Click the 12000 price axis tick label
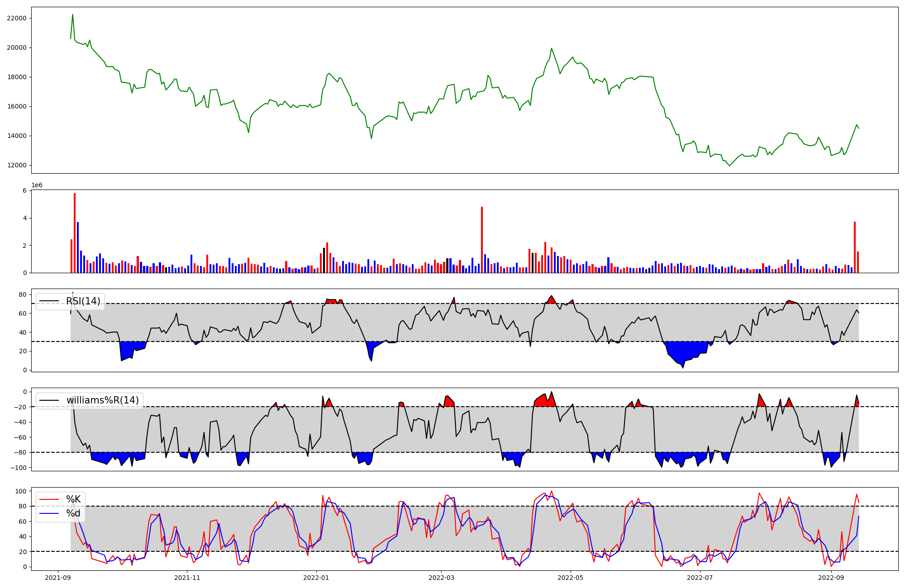This screenshot has width=905, height=588. click(17, 165)
